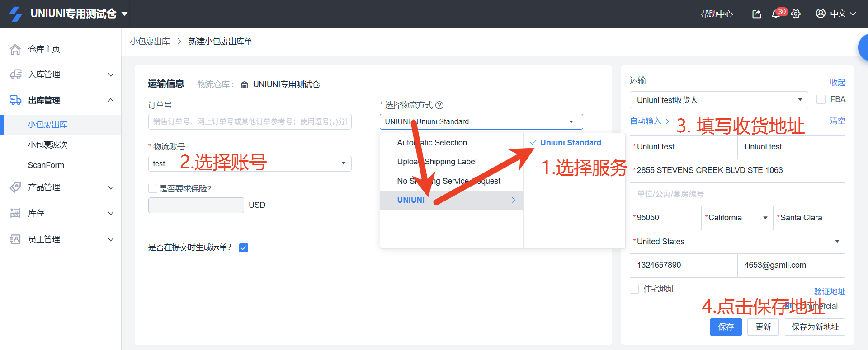The height and width of the screenshot is (350, 868).
Task: Collapse the 出库管理 section chevron
Action: click(111, 100)
